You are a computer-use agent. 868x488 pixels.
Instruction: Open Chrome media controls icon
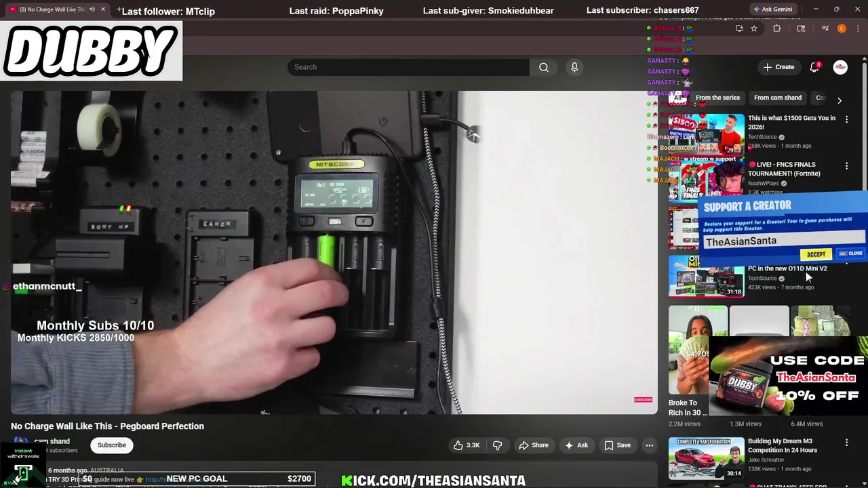coord(825,28)
